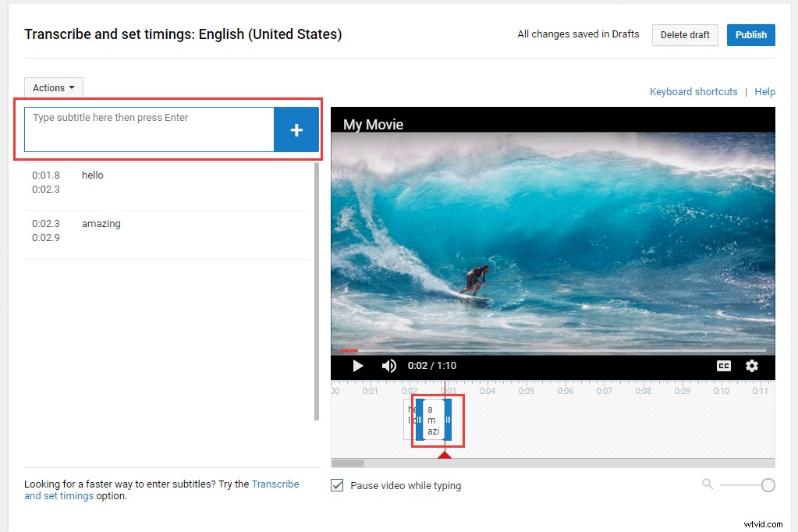Toggle captions display using the CC control
Screen dimensions: 798x532
point(723,365)
